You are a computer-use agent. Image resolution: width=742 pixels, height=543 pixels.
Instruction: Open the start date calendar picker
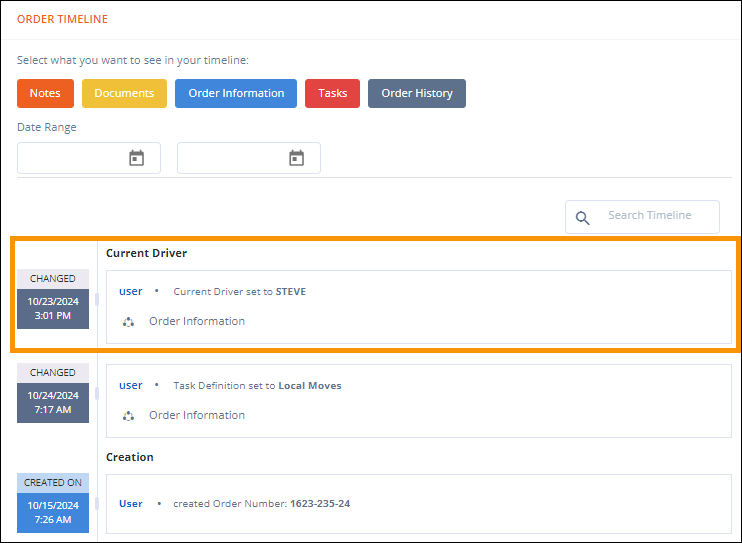coord(137,158)
